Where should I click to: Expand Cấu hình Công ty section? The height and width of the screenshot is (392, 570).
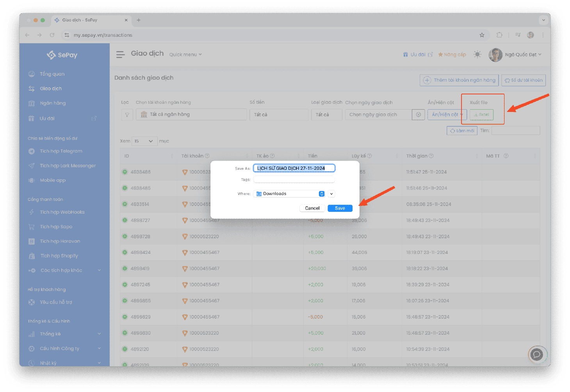(x=65, y=349)
